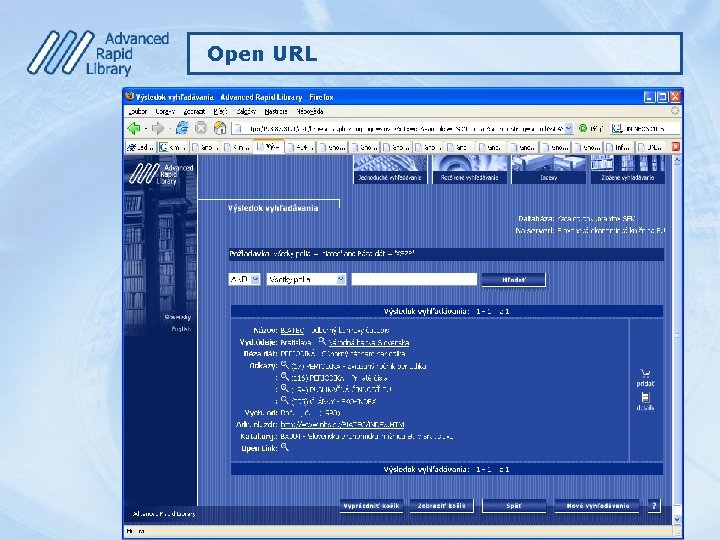Screen dimensions: 720x540
Task: Click the Firefox icon in the title bar
Action: pyautogui.click(x=129, y=97)
